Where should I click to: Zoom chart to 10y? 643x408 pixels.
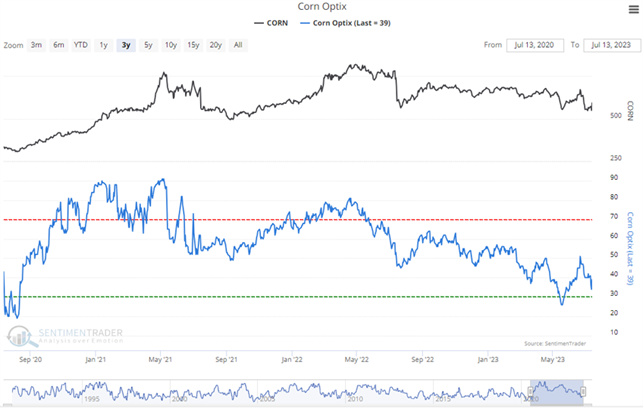[x=171, y=45]
